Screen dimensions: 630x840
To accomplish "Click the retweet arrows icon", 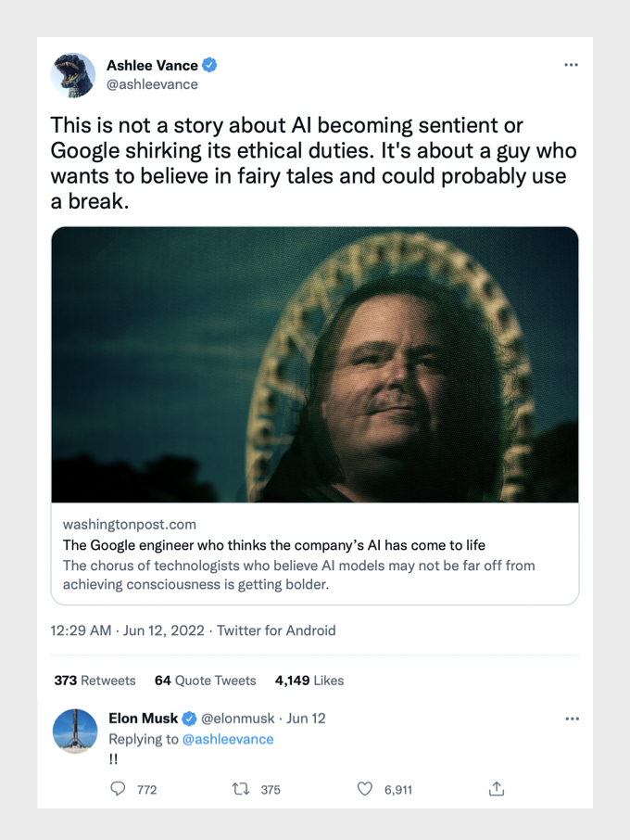I will 240,789.
